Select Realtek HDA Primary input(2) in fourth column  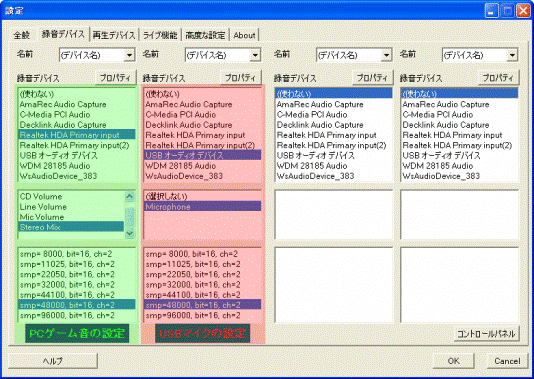tap(460, 145)
